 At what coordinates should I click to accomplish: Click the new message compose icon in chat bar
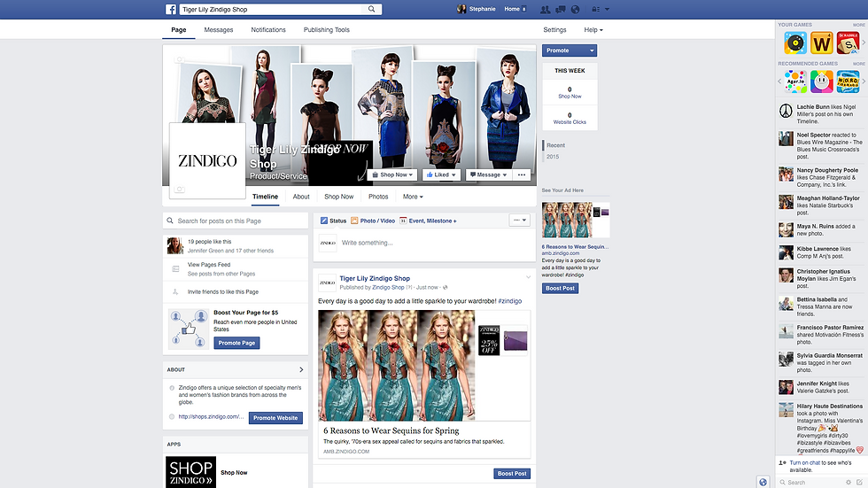[x=860, y=483]
